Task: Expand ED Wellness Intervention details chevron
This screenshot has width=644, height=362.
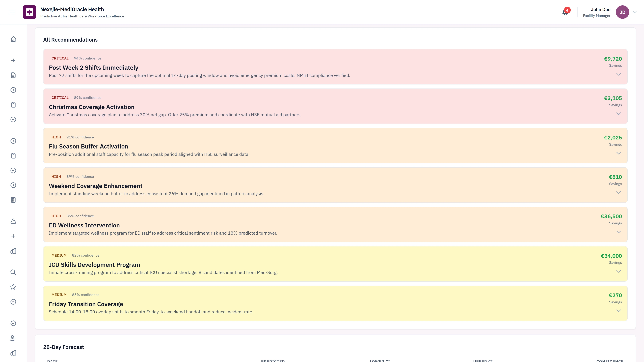Action: (618, 232)
